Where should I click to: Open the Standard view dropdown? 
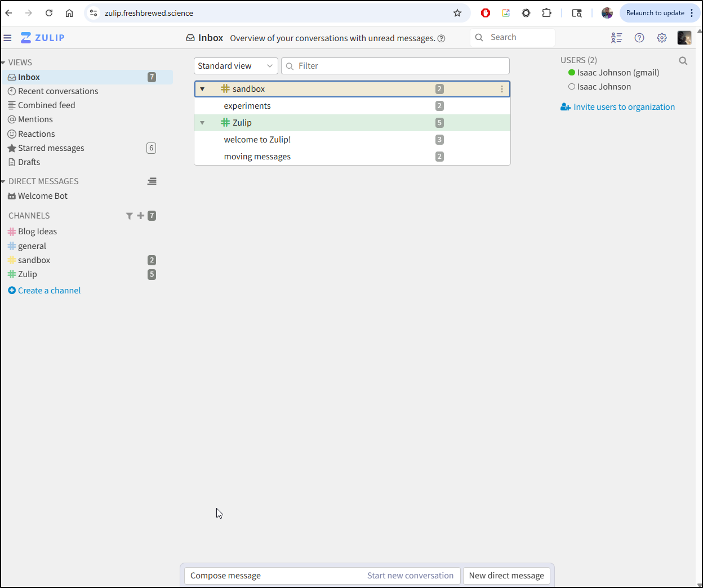236,66
